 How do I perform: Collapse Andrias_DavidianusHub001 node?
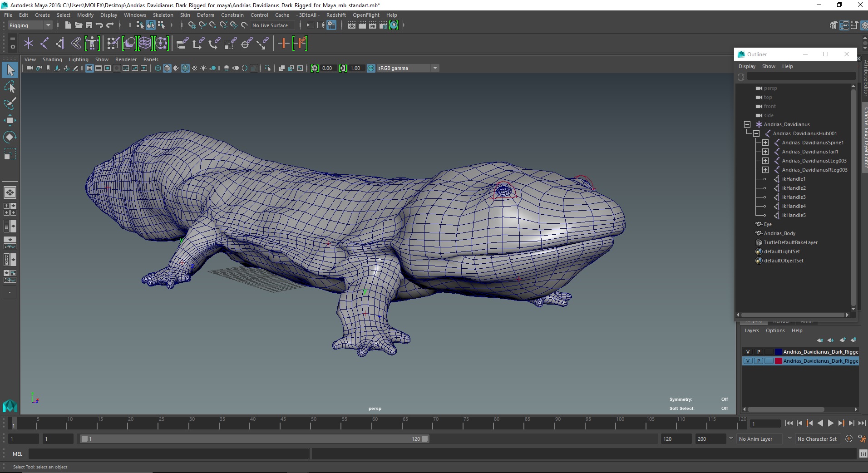756,133
